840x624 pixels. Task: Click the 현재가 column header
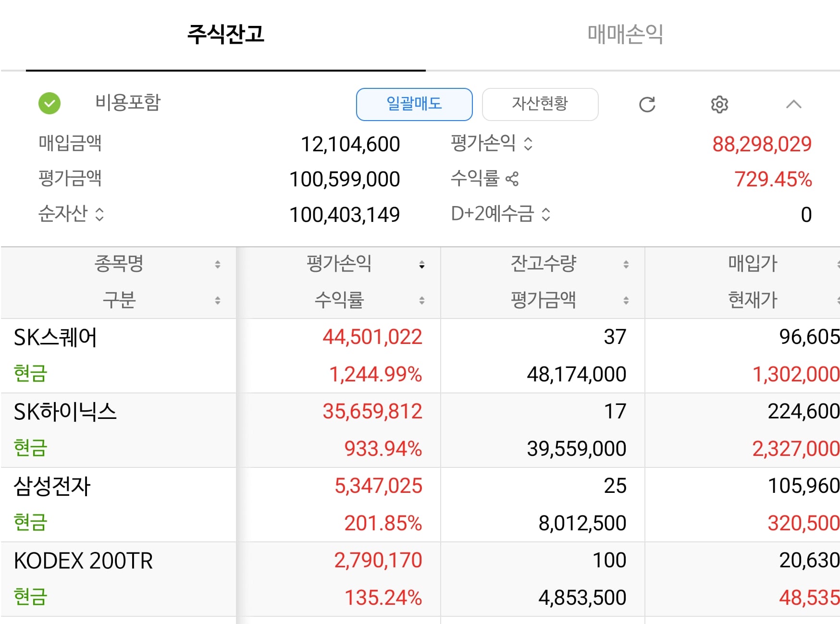[x=753, y=300]
